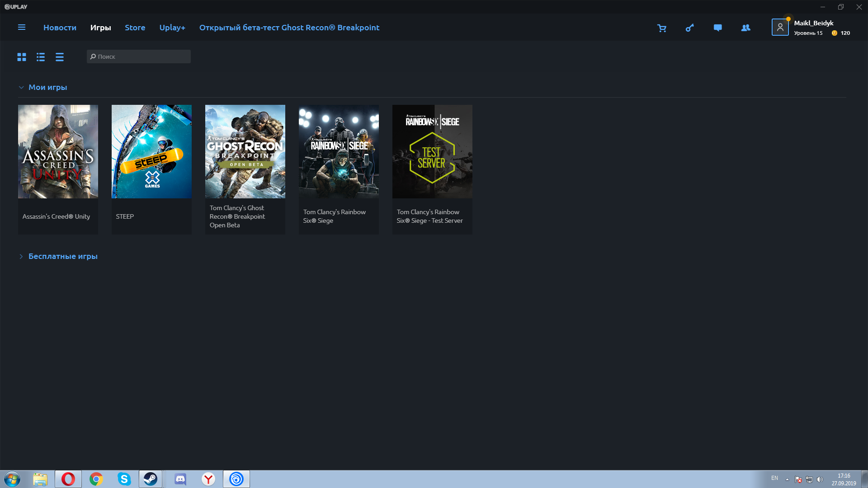868x488 pixels.
Task: Open Ghost Recon Breakpoint Open Beta cover
Action: click(x=245, y=151)
